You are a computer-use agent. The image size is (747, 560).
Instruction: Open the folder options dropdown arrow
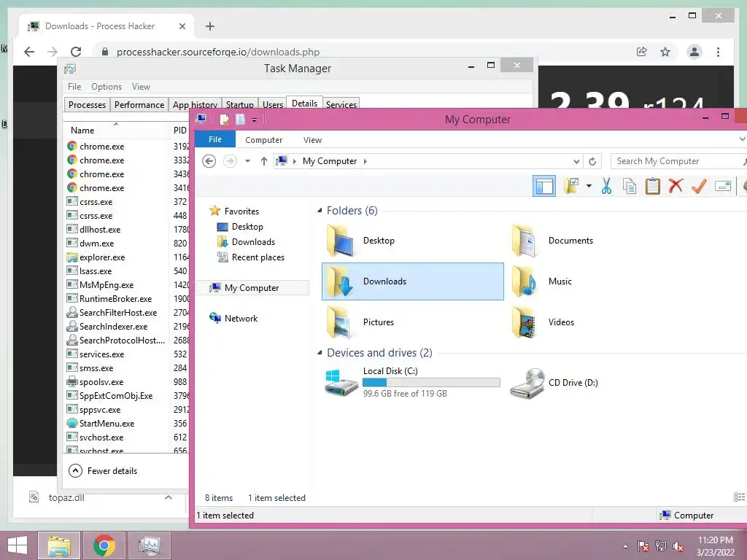click(x=589, y=186)
